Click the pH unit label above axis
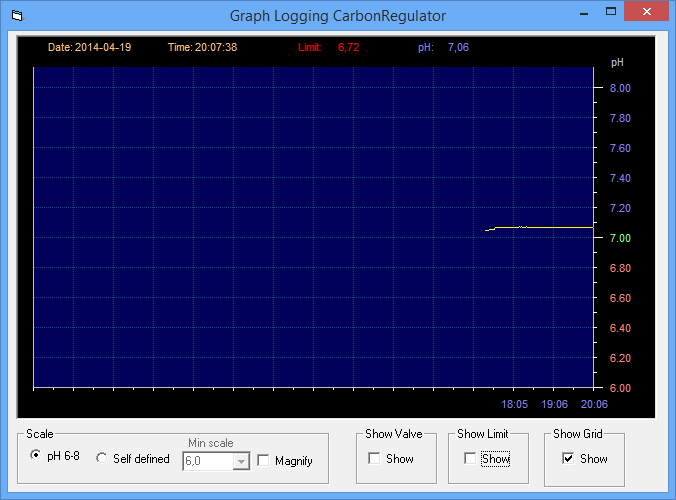676x500 pixels. coord(617,63)
